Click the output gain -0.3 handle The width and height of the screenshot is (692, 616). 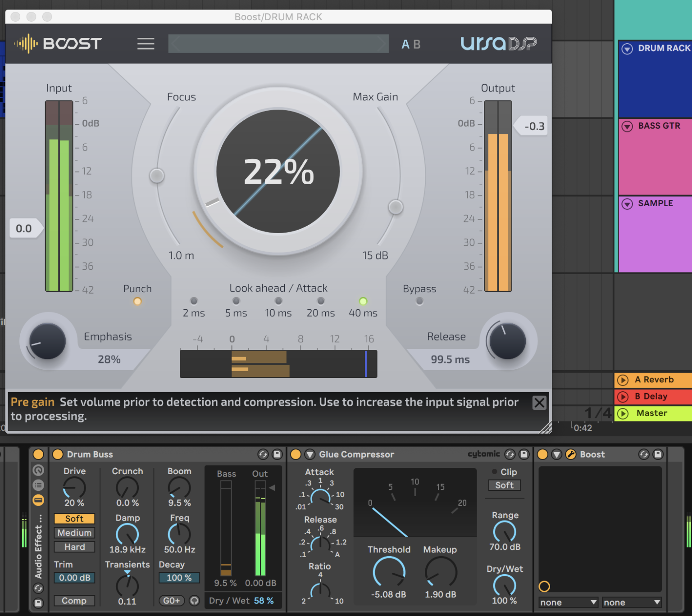pyautogui.click(x=531, y=126)
